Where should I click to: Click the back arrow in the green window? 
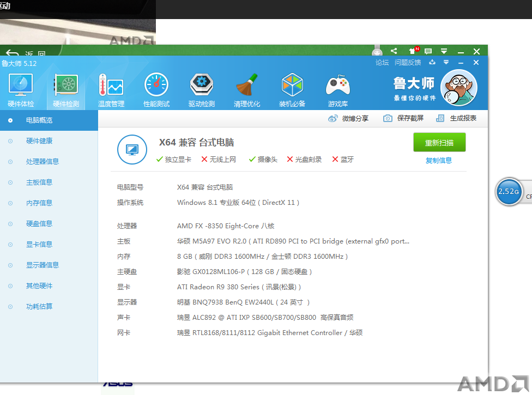[x=12, y=53]
